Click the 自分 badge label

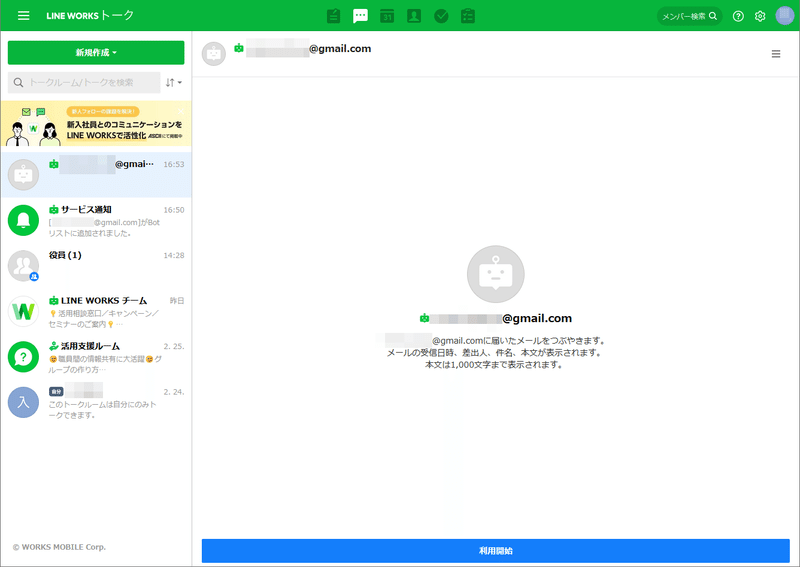coord(56,391)
